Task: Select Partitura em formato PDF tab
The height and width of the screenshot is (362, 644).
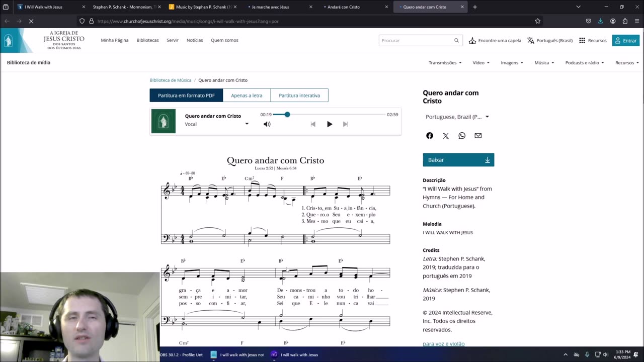Action: click(186, 96)
